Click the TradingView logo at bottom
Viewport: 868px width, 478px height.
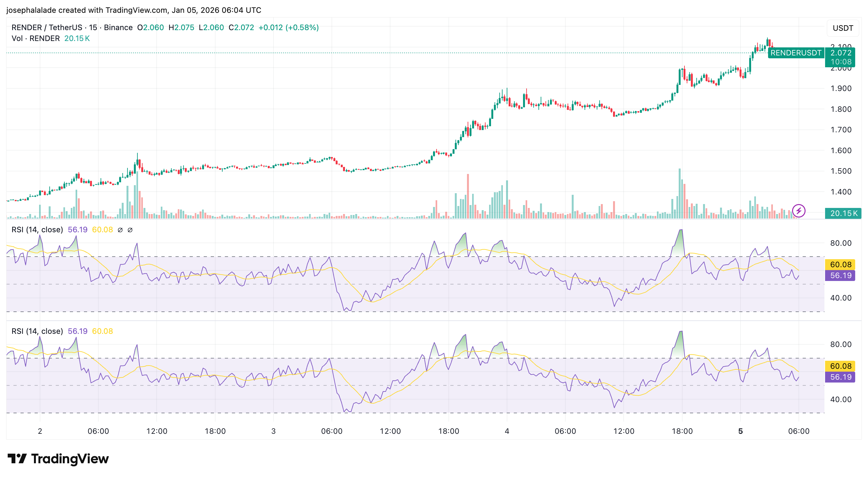(58, 459)
